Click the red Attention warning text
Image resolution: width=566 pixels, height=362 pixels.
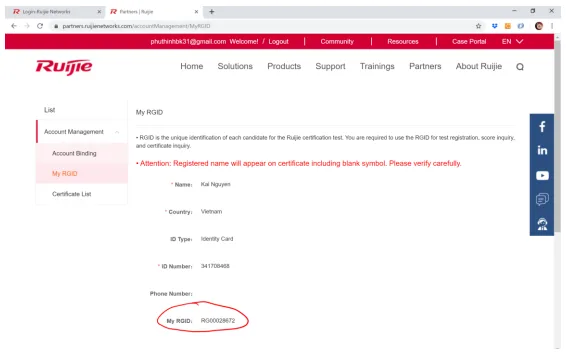tap(299, 163)
